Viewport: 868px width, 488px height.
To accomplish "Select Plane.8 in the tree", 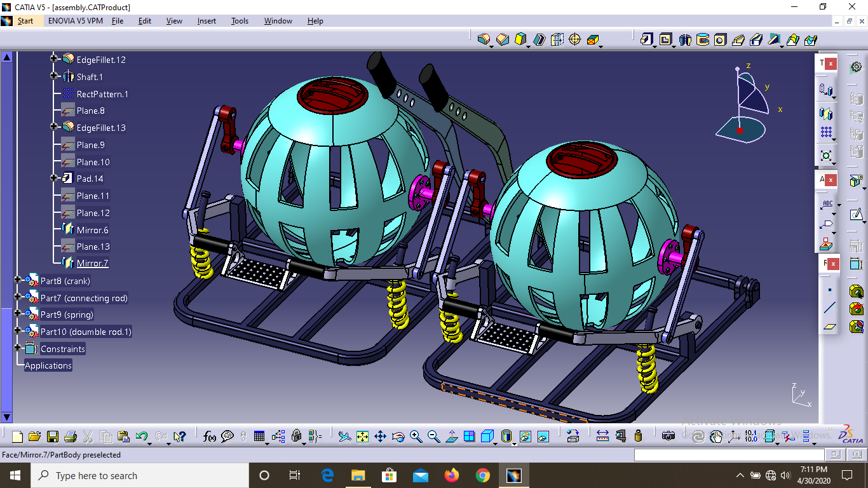I will 91,111.
